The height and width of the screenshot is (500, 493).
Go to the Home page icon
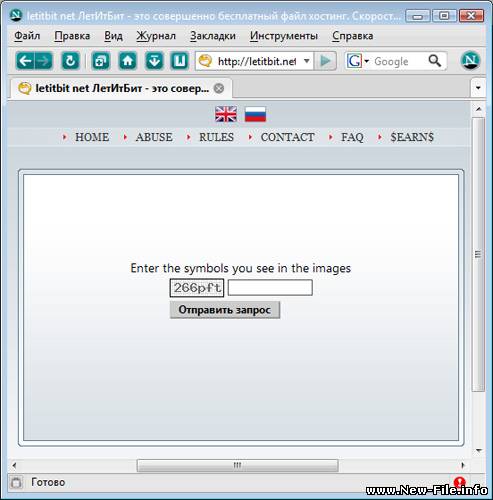pyautogui.click(x=128, y=61)
